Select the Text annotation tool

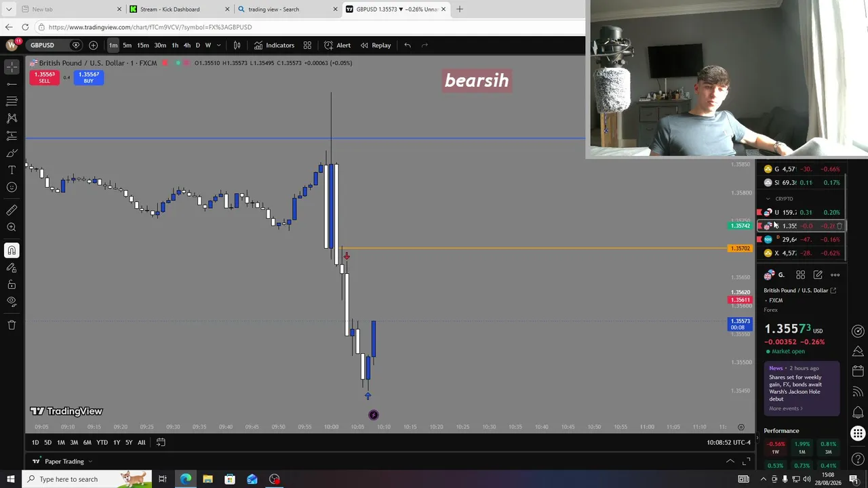click(12, 170)
